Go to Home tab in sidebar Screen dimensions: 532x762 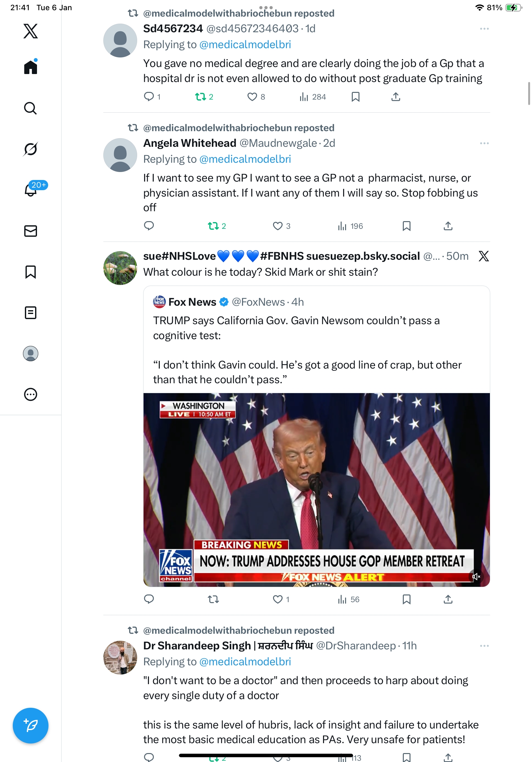[x=31, y=67]
